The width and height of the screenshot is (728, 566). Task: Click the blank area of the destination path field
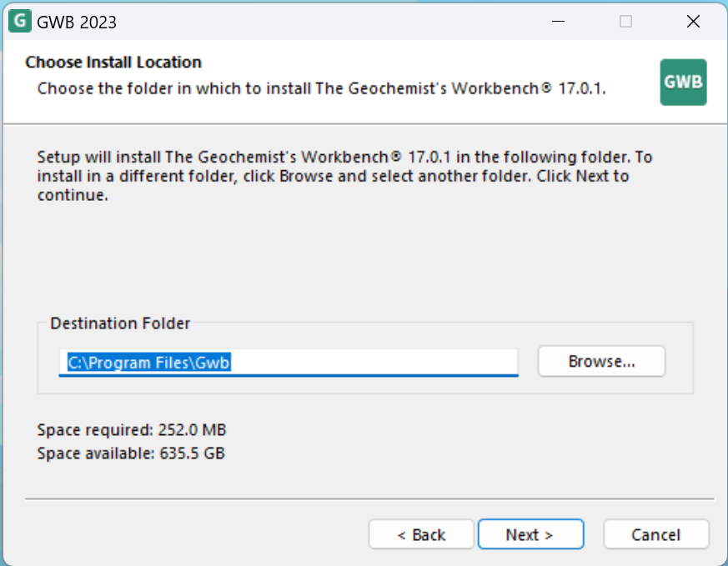[x=374, y=363]
